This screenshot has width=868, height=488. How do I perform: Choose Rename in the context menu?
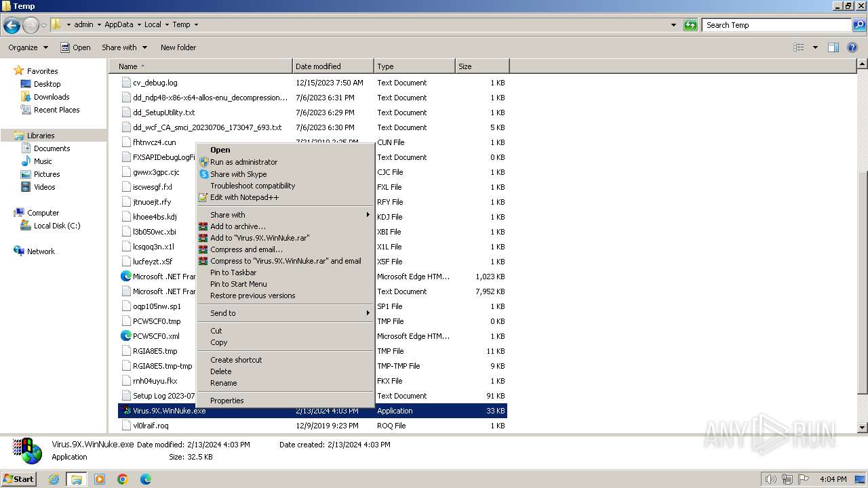pyautogui.click(x=285, y=383)
